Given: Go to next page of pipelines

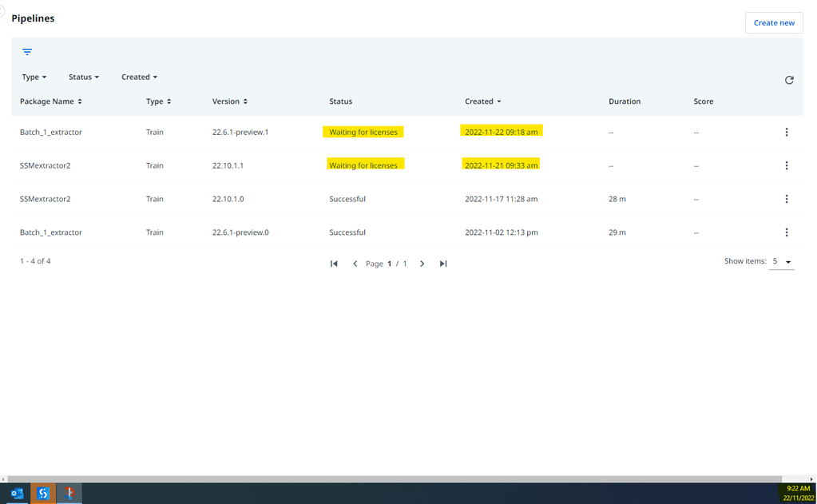Looking at the screenshot, I should 422,263.
